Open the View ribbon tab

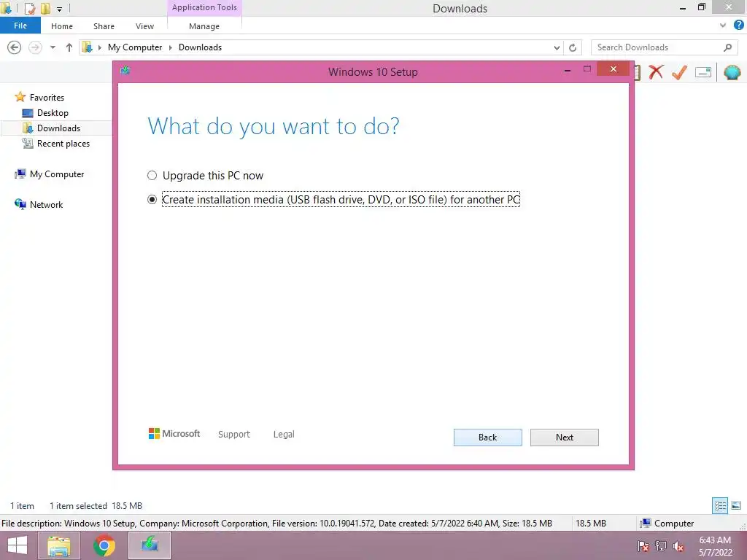[144, 26]
